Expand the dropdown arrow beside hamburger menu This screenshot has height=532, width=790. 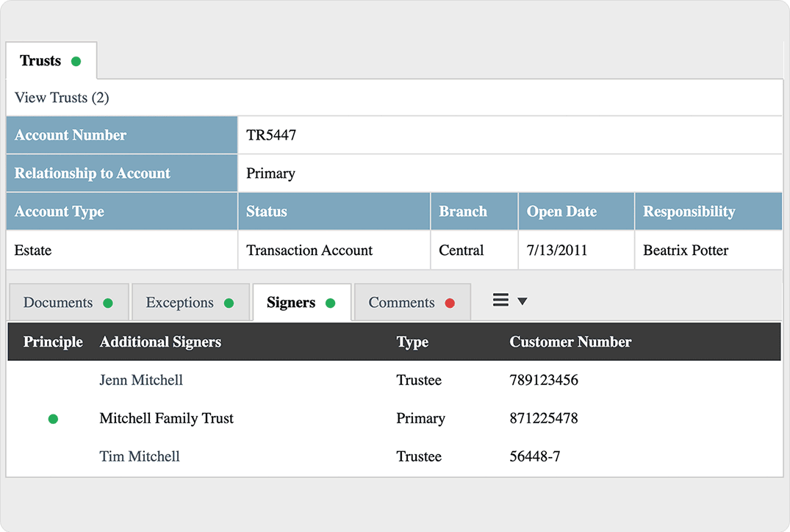pyautogui.click(x=522, y=301)
